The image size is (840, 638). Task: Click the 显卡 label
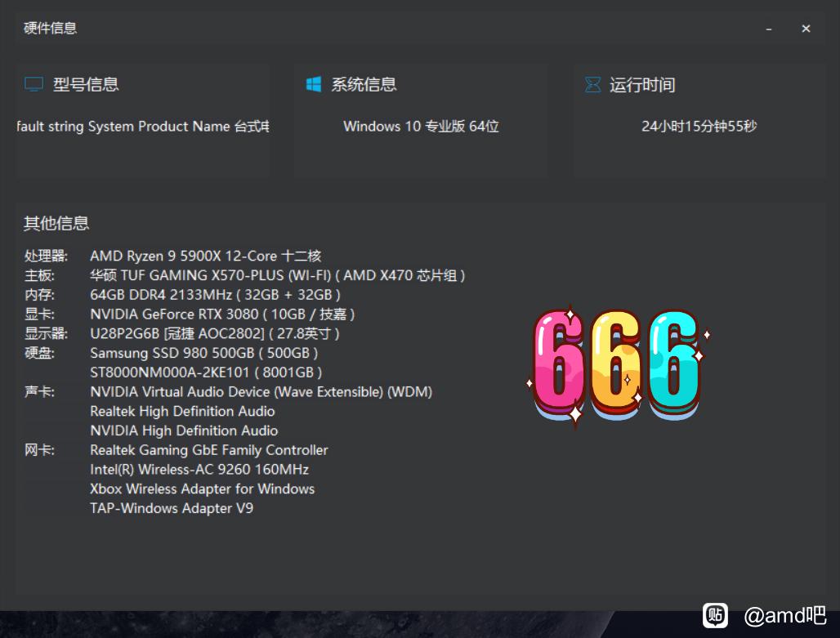[40, 314]
